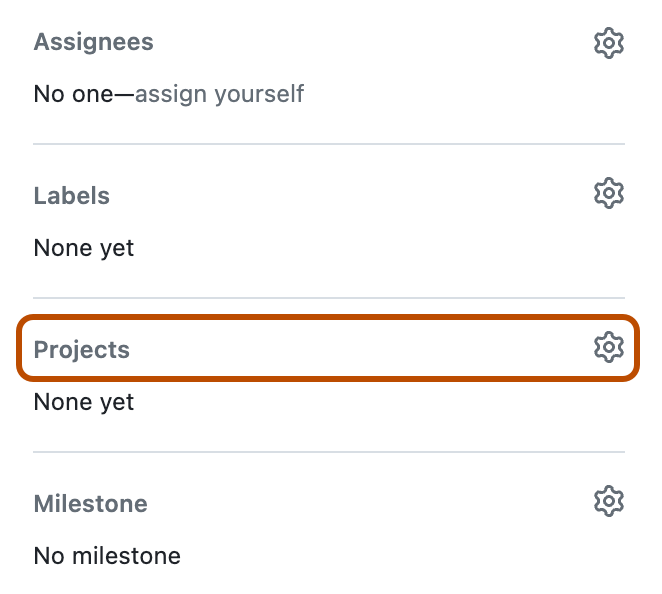Assign yourself to the issue
This screenshot has height=594, width=662.
(x=219, y=95)
